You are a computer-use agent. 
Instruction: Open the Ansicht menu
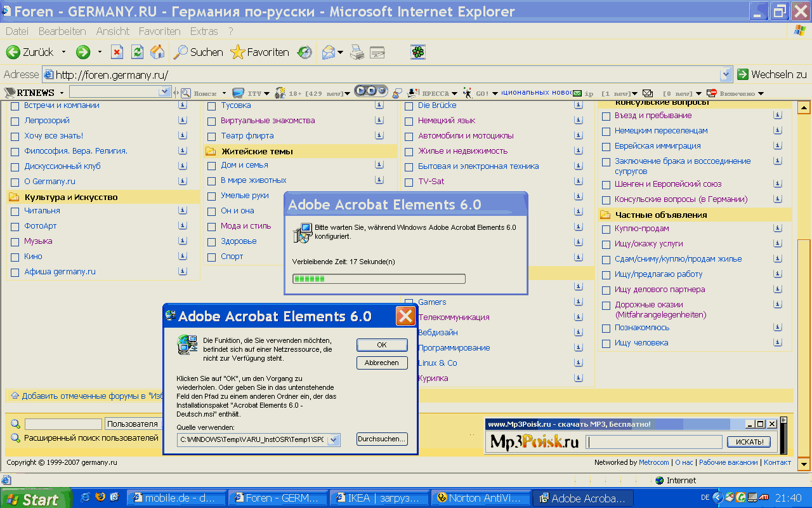[112, 31]
